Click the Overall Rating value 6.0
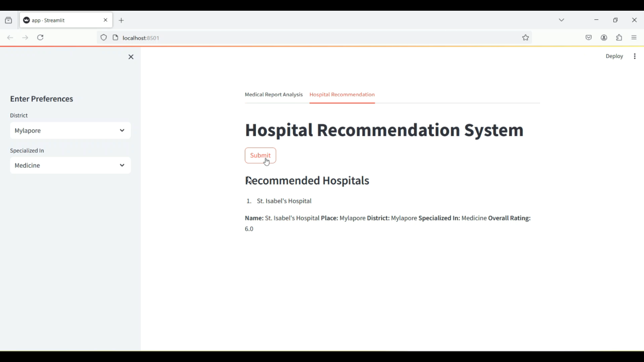 click(x=249, y=229)
